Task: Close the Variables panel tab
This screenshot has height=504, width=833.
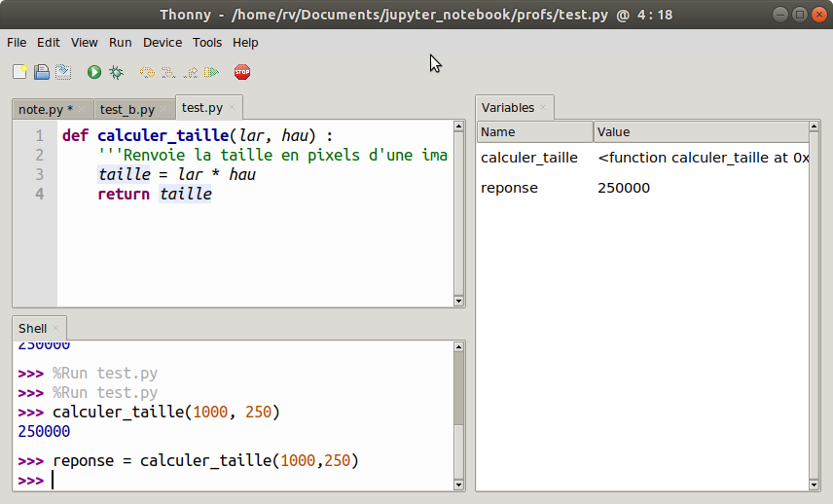Action: tap(543, 107)
